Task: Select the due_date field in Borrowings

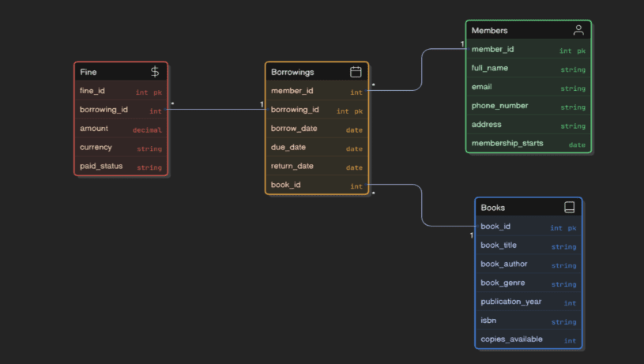Action: (x=317, y=148)
